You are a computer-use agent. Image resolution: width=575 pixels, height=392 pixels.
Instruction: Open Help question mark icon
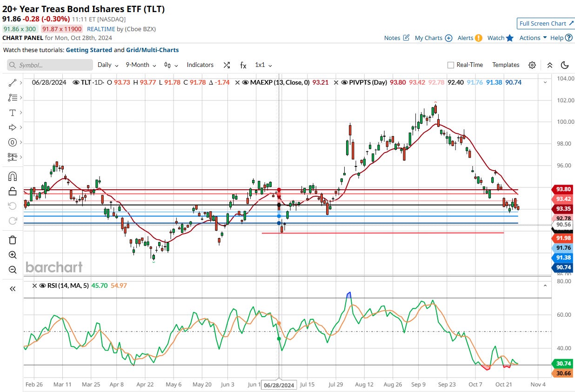[568, 38]
